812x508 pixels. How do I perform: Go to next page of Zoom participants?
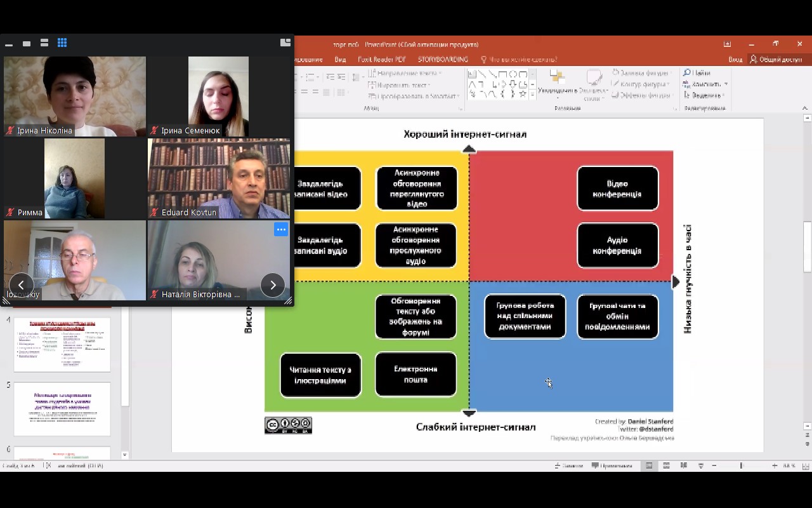tap(273, 285)
